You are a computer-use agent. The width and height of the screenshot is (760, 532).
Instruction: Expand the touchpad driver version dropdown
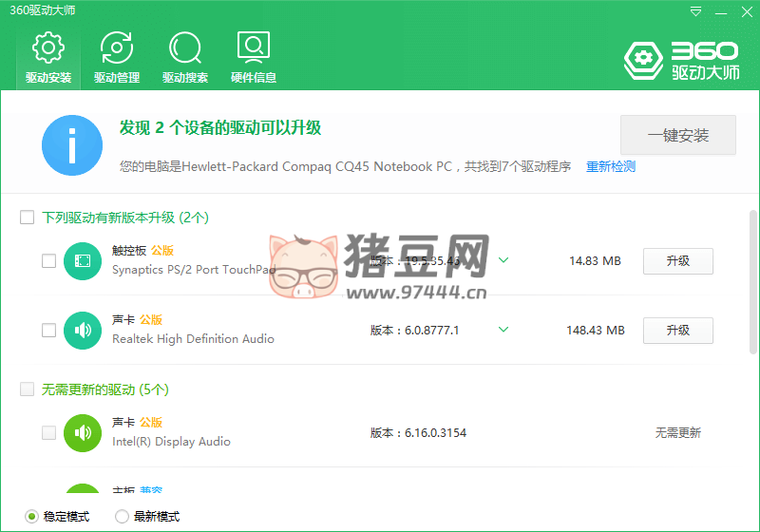(503, 260)
